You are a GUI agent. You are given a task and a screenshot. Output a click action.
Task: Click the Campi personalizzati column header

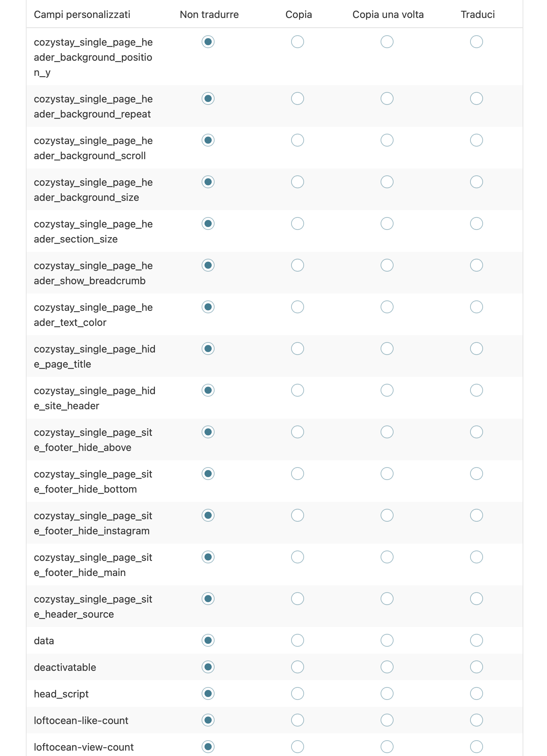82,15
